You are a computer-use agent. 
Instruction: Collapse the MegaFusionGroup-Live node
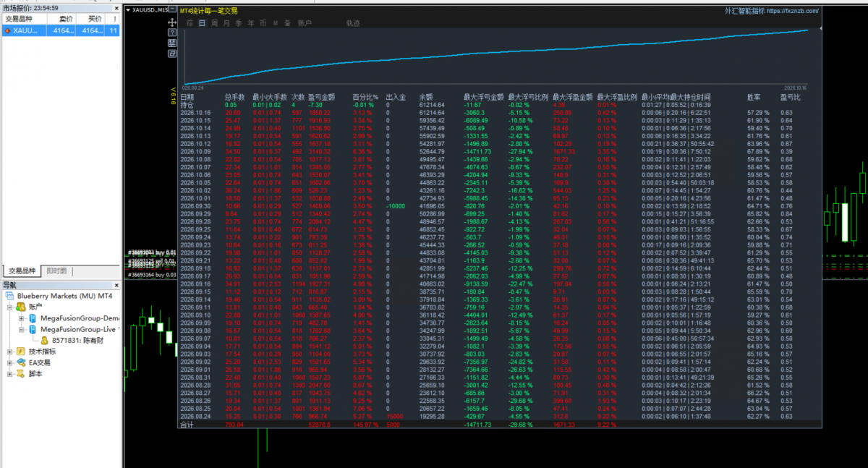coord(22,329)
